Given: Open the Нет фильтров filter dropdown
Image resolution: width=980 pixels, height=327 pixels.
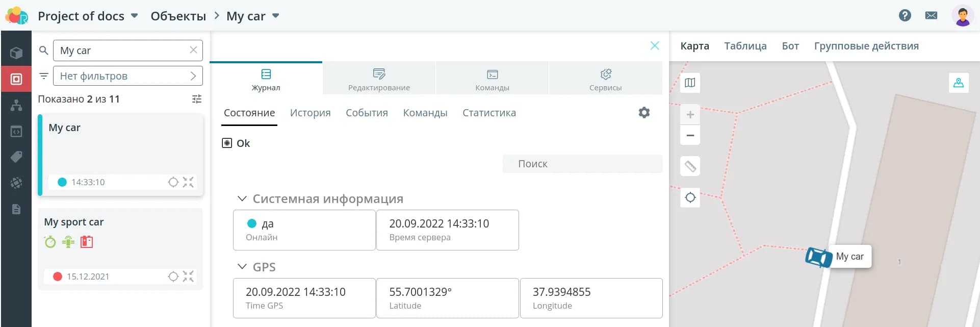Looking at the screenshot, I should pos(127,76).
